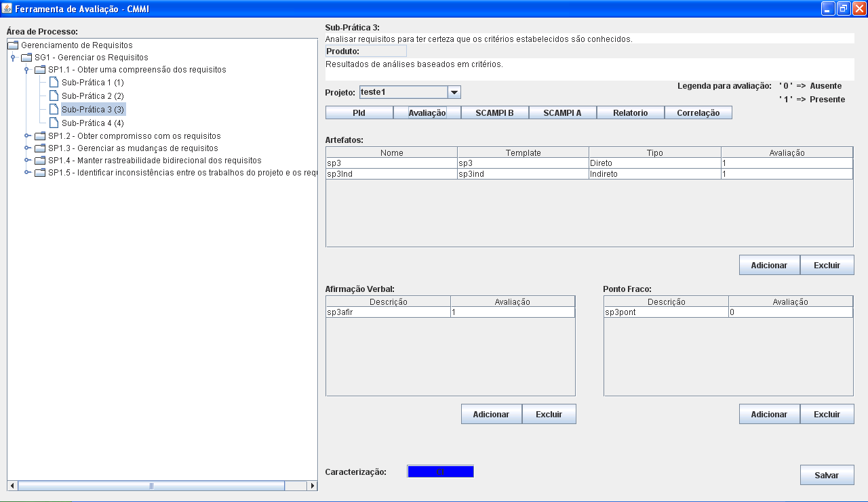Expand the SP1.3 tree node handle

[27, 148]
